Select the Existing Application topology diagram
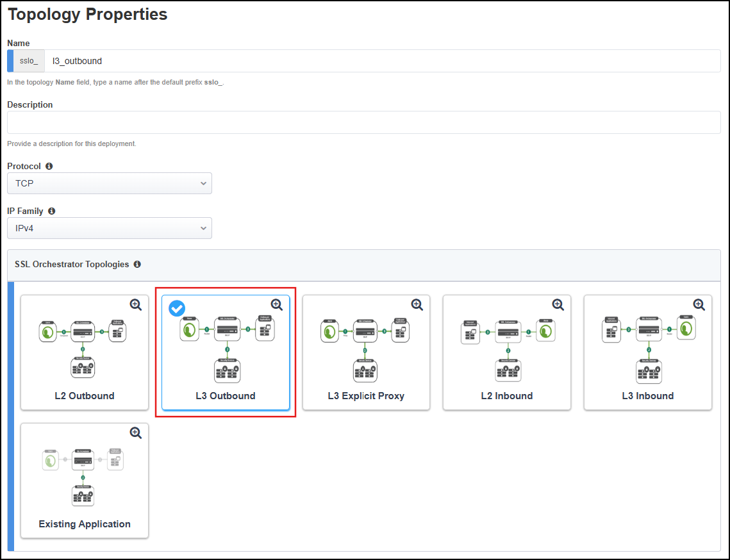The width and height of the screenshot is (730, 560). [x=83, y=477]
